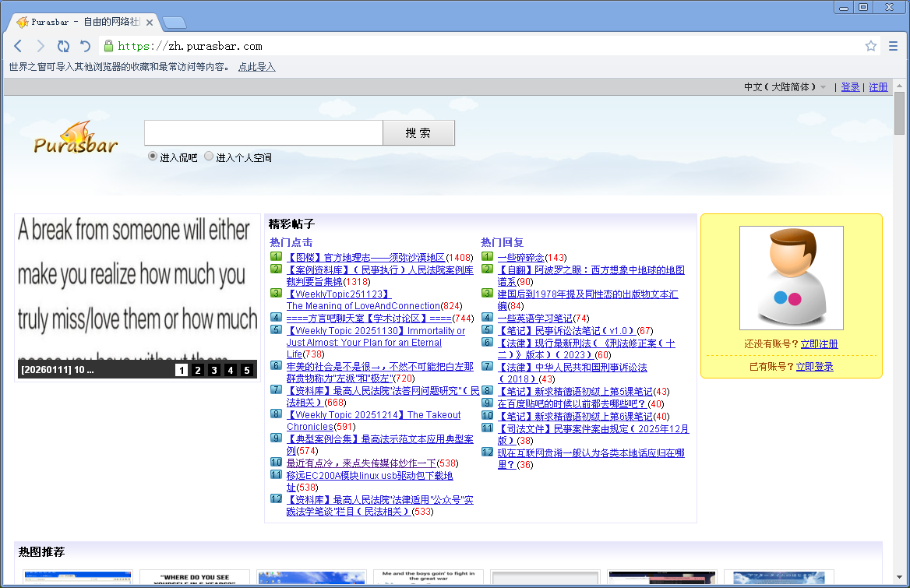Click the browser forward arrow

click(x=41, y=46)
